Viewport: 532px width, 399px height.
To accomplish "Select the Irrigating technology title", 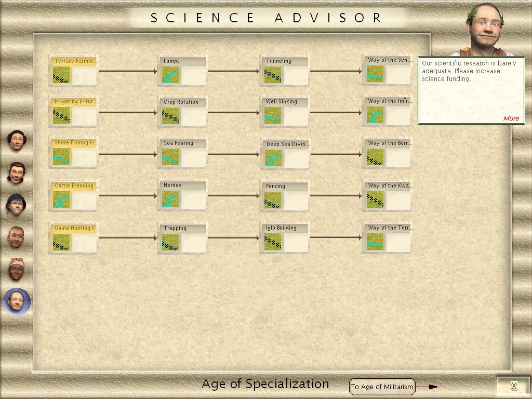I will (x=75, y=101).
